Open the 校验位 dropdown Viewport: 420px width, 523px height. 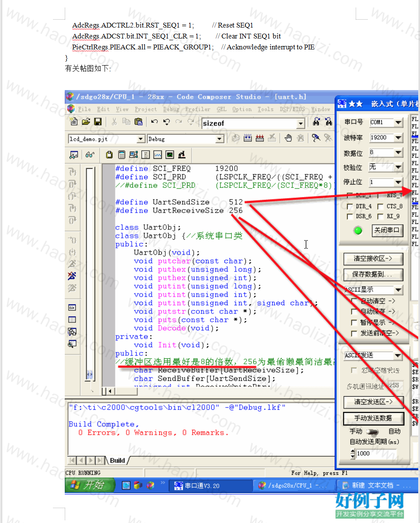398,167
